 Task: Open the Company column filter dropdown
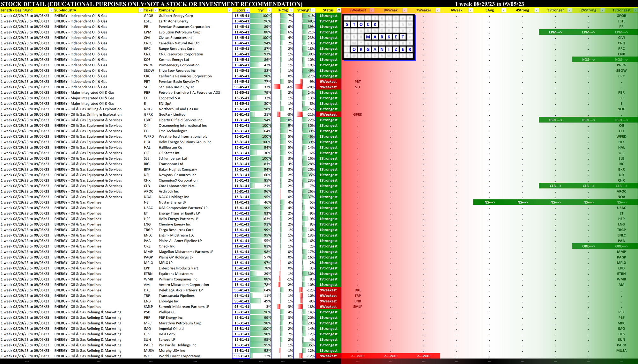(229, 10)
